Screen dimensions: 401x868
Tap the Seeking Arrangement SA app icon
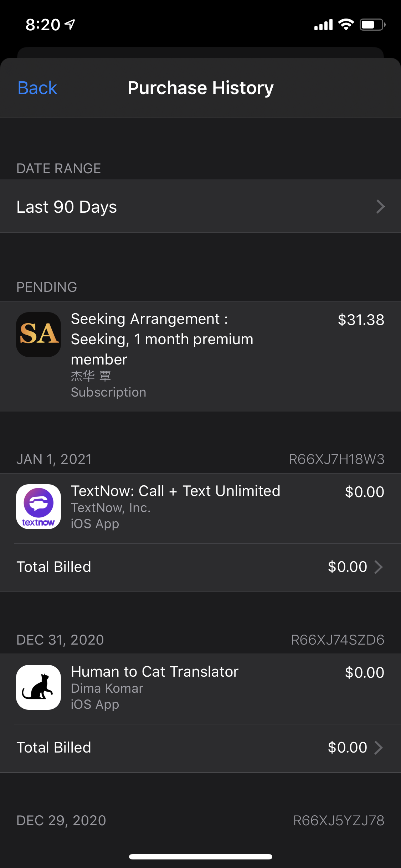(38, 335)
